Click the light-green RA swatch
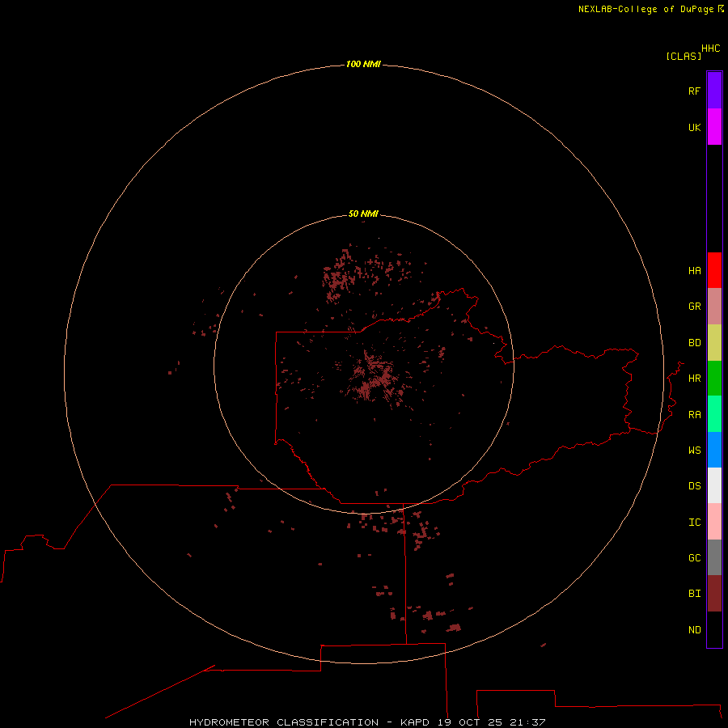Viewport: 728px width, 728px height. point(714,414)
